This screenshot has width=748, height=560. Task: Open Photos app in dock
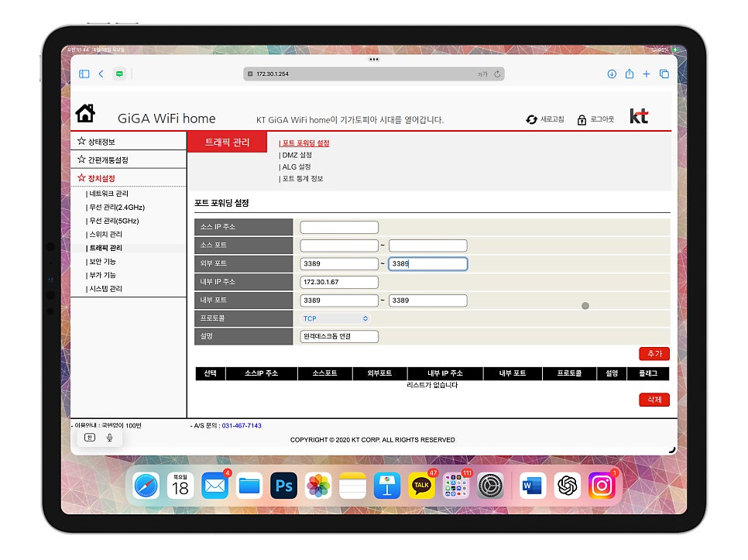coord(318,486)
